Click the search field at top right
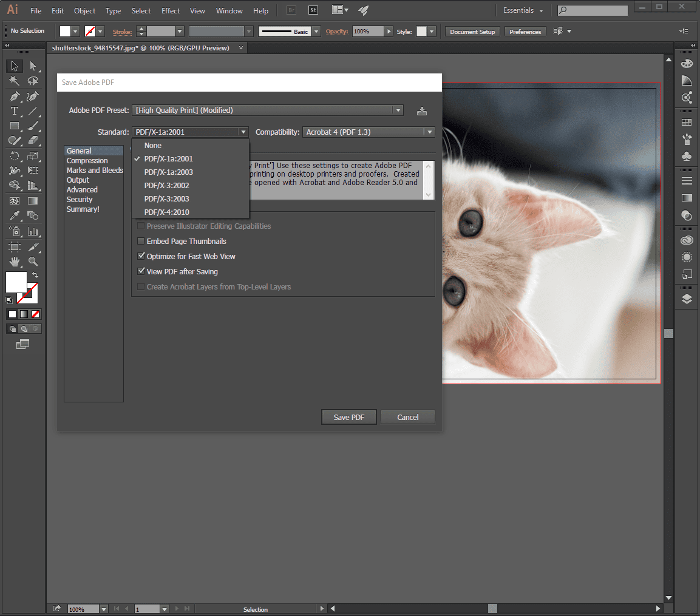The width and height of the screenshot is (700, 616). click(593, 10)
